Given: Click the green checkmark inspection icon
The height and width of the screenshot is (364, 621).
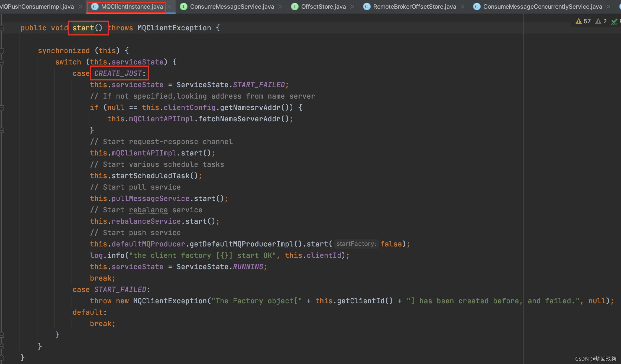Looking at the screenshot, I should [614, 22].
